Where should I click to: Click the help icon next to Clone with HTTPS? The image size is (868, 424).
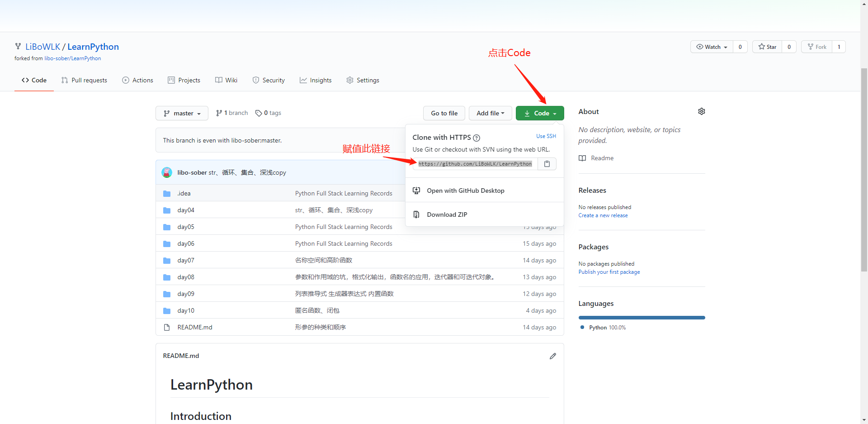[x=476, y=138]
